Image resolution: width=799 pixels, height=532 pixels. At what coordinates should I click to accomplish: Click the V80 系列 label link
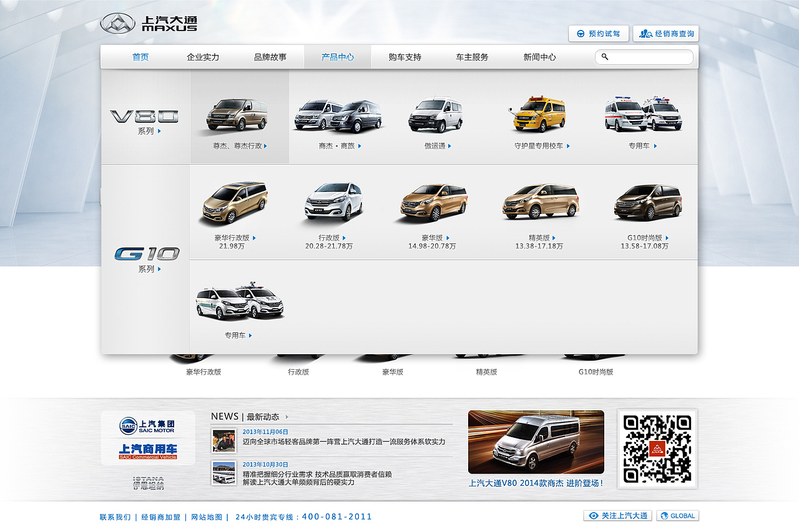tap(149, 132)
